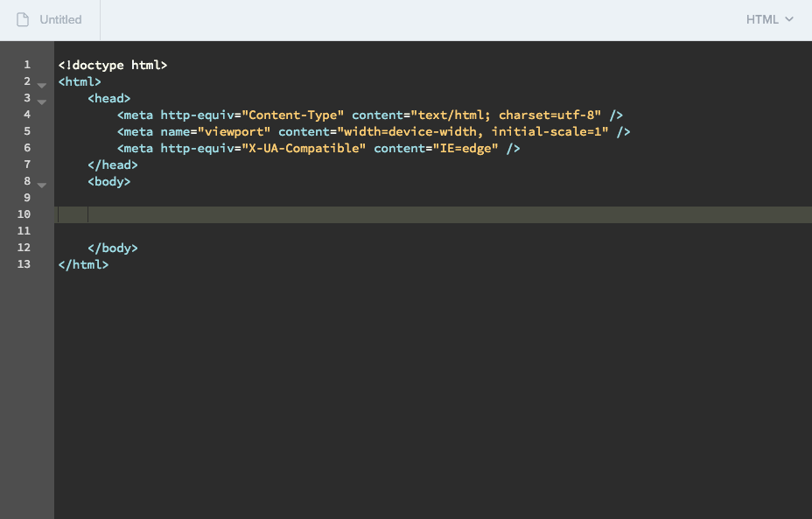Collapse the html tag fold arrow
Screen dimensions: 812x519
41,86
